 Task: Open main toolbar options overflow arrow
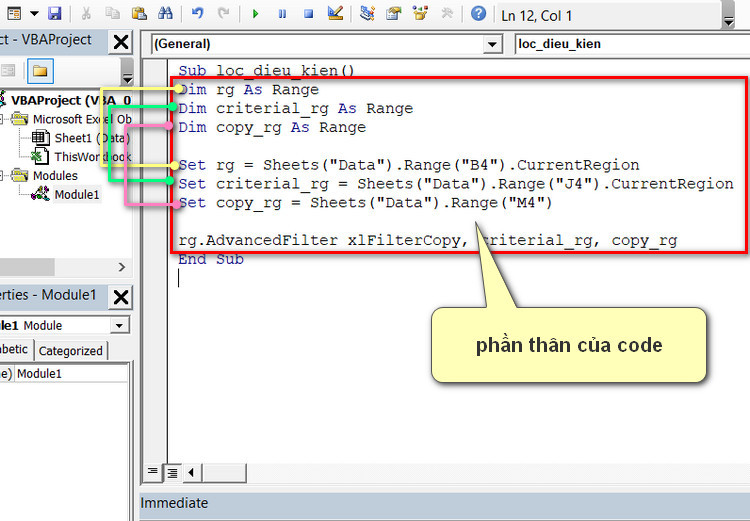pyautogui.click(x=728, y=21)
